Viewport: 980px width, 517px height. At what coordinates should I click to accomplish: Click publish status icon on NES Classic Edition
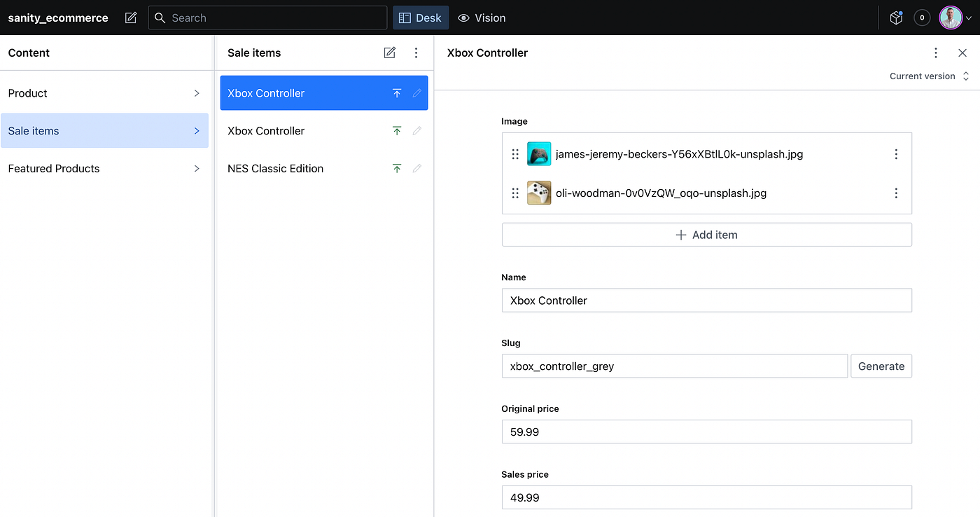coord(397,168)
